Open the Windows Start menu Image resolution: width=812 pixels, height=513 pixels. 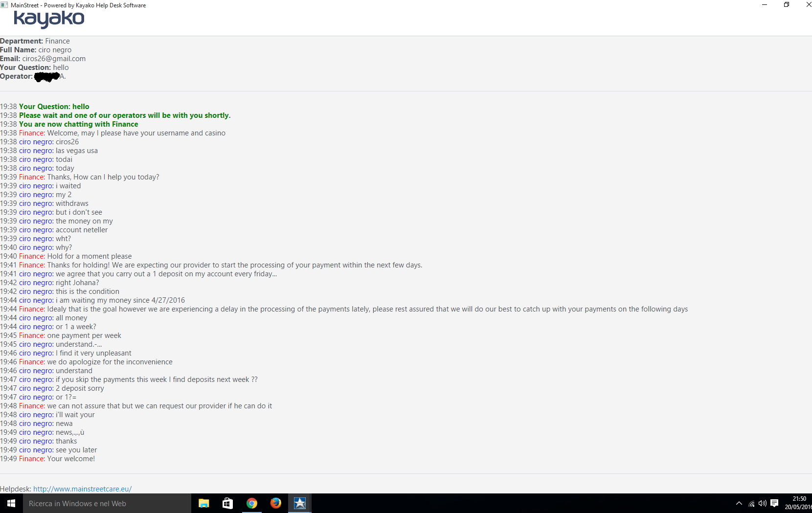[x=11, y=503]
